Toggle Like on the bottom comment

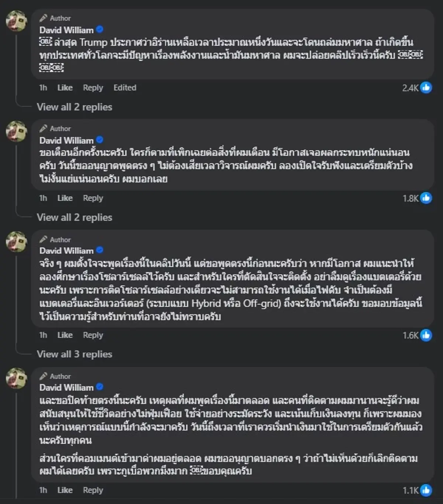65,490
